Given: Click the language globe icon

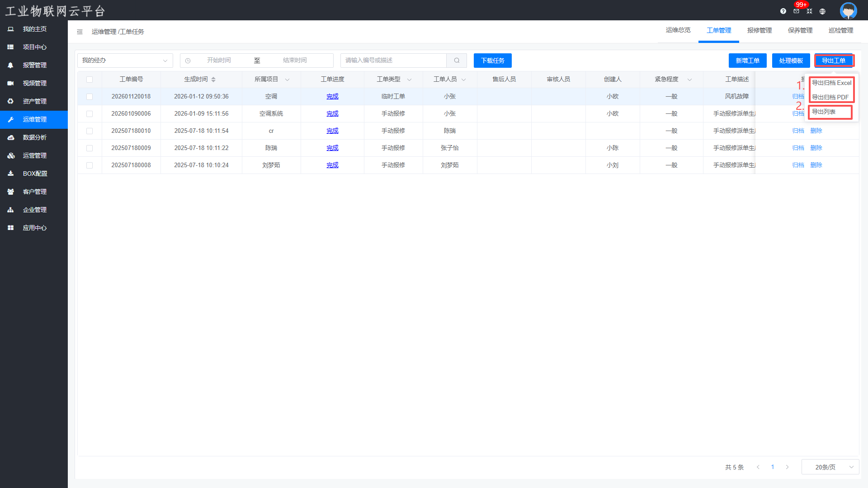Looking at the screenshot, I should click(x=822, y=11).
